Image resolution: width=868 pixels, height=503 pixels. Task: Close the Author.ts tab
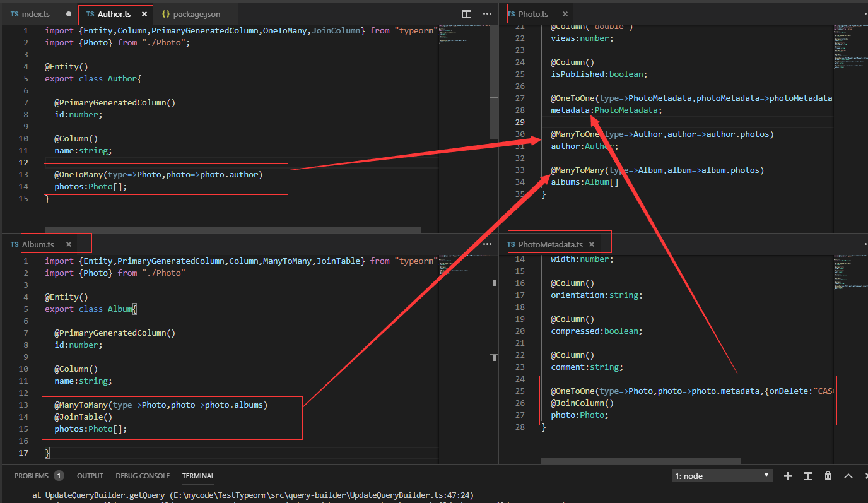[x=144, y=14]
